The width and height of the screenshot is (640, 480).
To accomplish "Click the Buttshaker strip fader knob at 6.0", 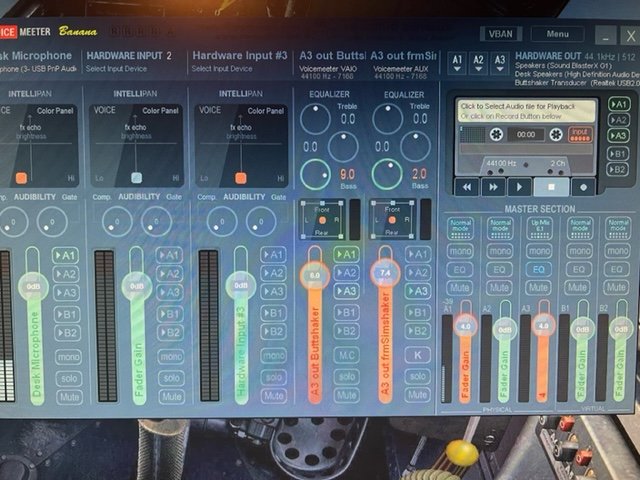I will [314, 276].
